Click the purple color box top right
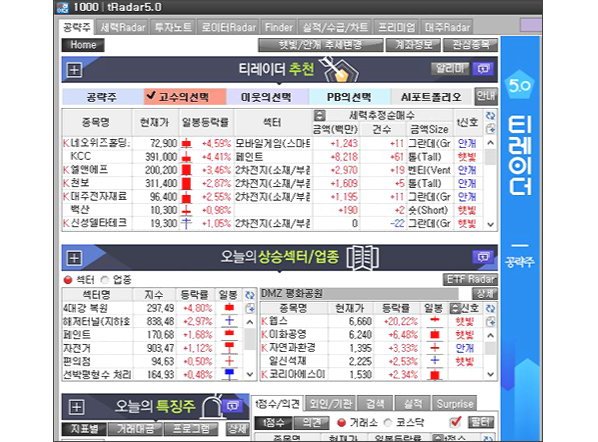Screen dimensions: 598x442 [x=531, y=25]
